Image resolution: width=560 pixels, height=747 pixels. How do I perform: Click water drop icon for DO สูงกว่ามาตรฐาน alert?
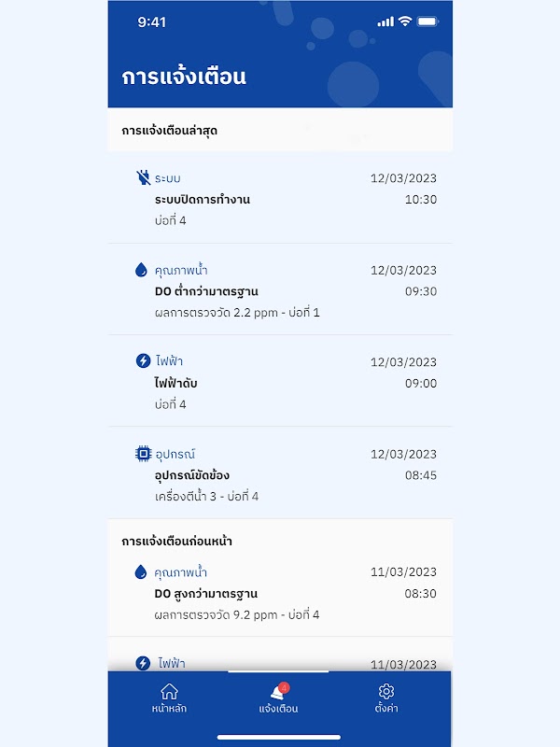[x=142, y=571]
